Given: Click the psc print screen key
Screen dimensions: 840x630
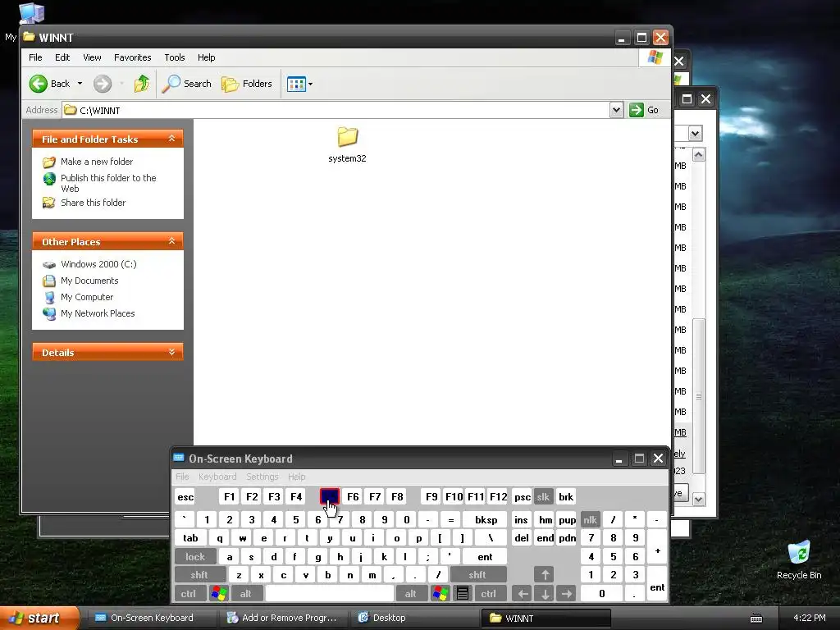Looking at the screenshot, I should [x=523, y=496].
